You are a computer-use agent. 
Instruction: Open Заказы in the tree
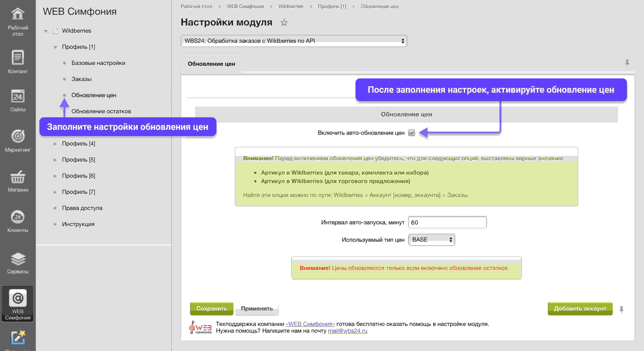point(82,79)
